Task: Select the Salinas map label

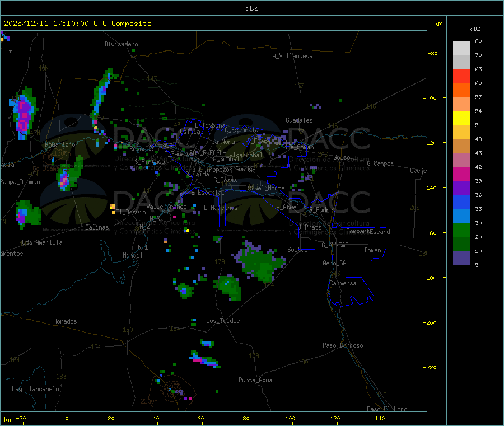Action: [x=97, y=227]
